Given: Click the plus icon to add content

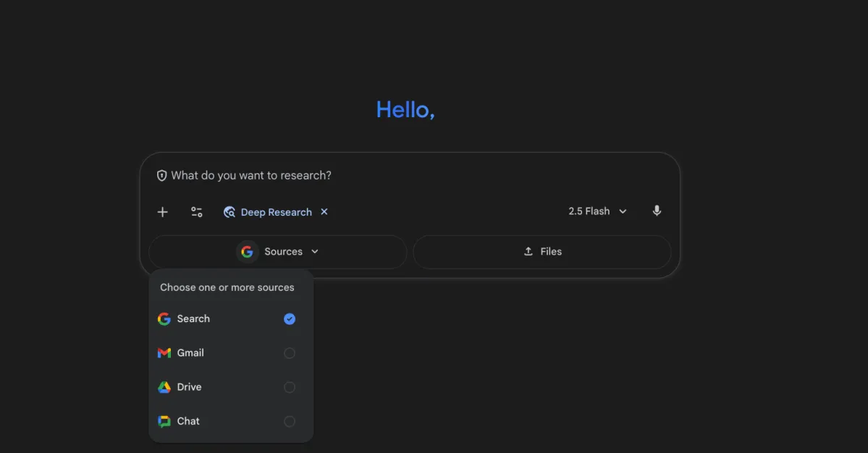Looking at the screenshot, I should tap(162, 211).
